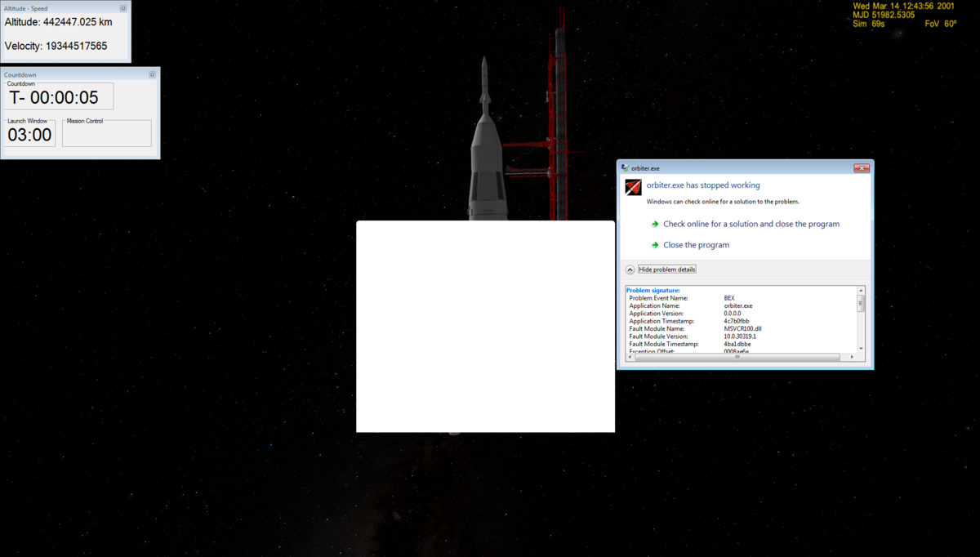Select the 'BEX' event name value
Screen dimensions: 980x557
point(729,298)
